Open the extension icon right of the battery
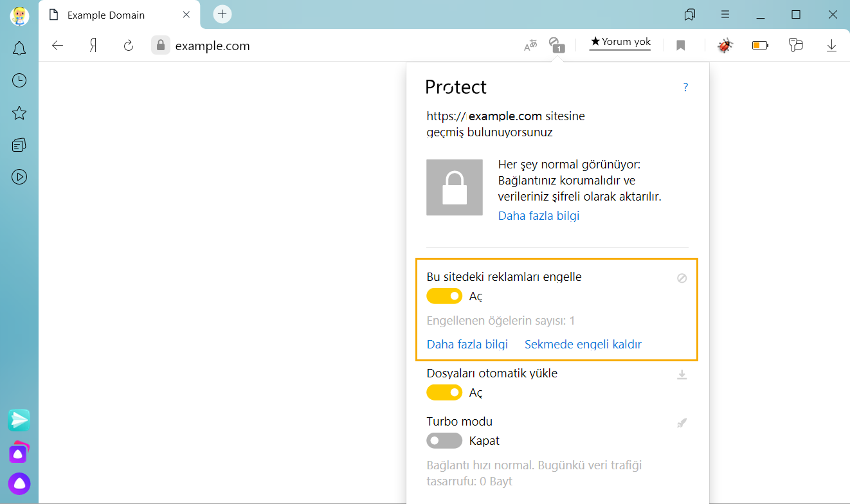This screenshot has height=504, width=850. (796, 45)
